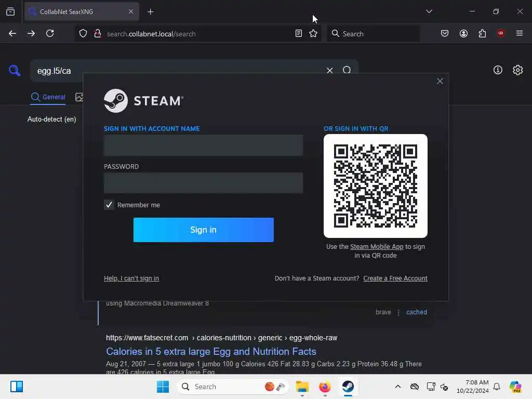Open Steam from the taskbar
532x399 pixels.
(348, 387)
